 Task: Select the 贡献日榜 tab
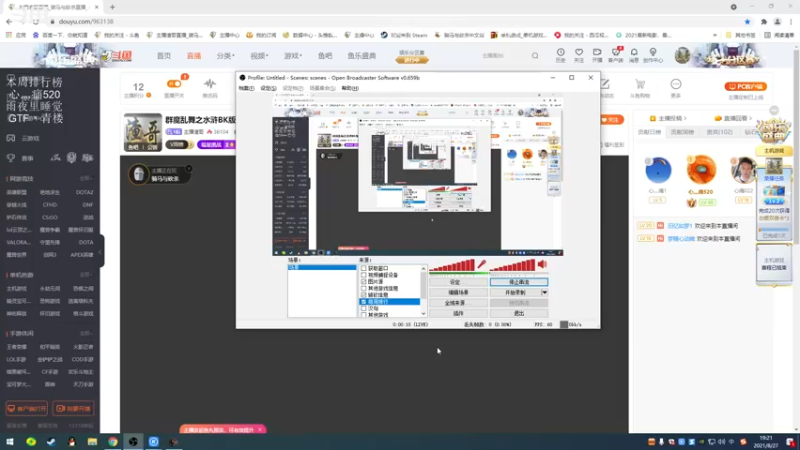tap(649, 132)
